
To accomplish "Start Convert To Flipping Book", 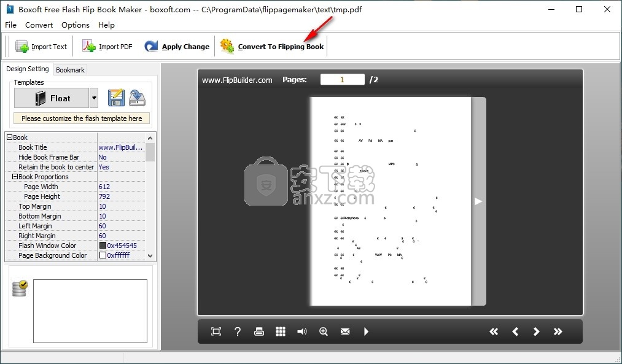I will (272, 47).
